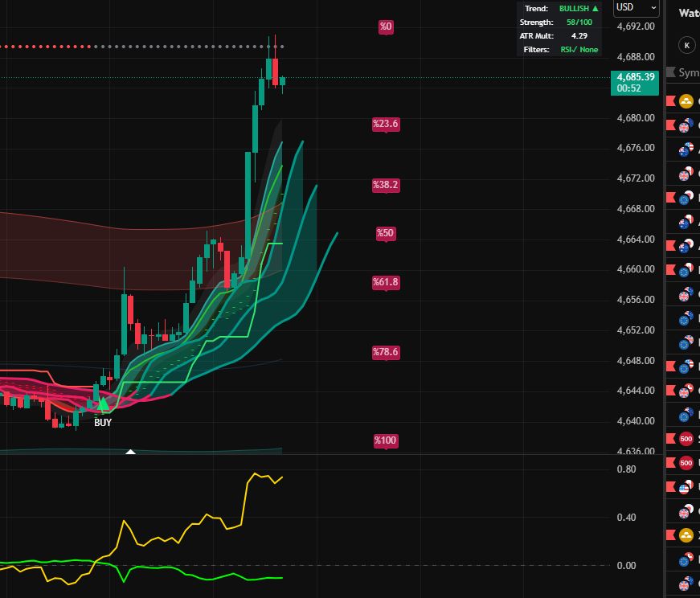Select the %50 Fibonacci level label

pos(386,233)
